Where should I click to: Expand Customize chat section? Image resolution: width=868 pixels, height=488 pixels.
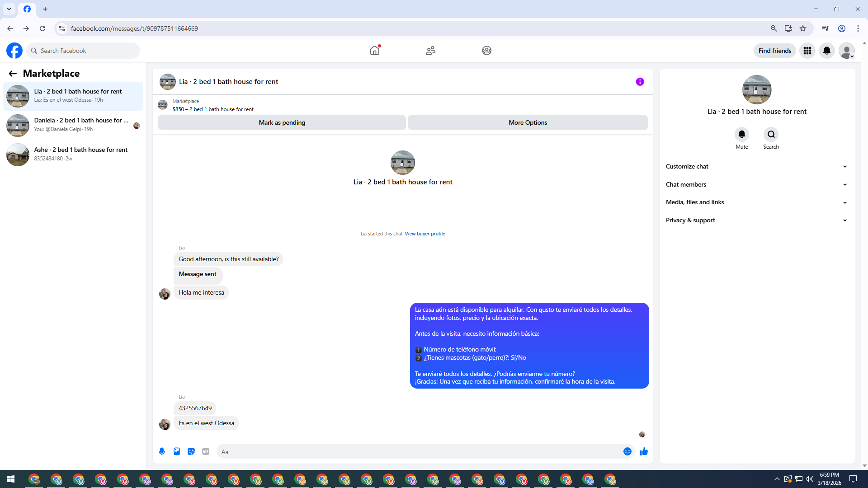click(x=756, y=166)
